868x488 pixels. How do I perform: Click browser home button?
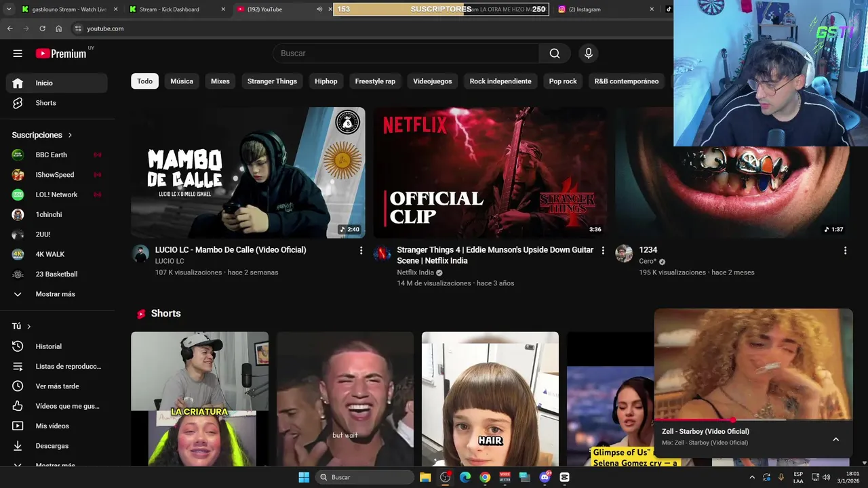(x=58, y=28)
